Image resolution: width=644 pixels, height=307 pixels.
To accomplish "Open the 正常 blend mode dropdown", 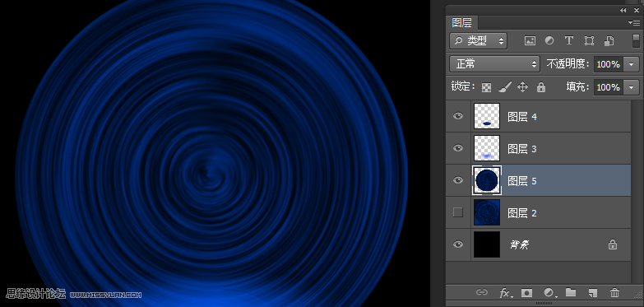I will (494, 63).
